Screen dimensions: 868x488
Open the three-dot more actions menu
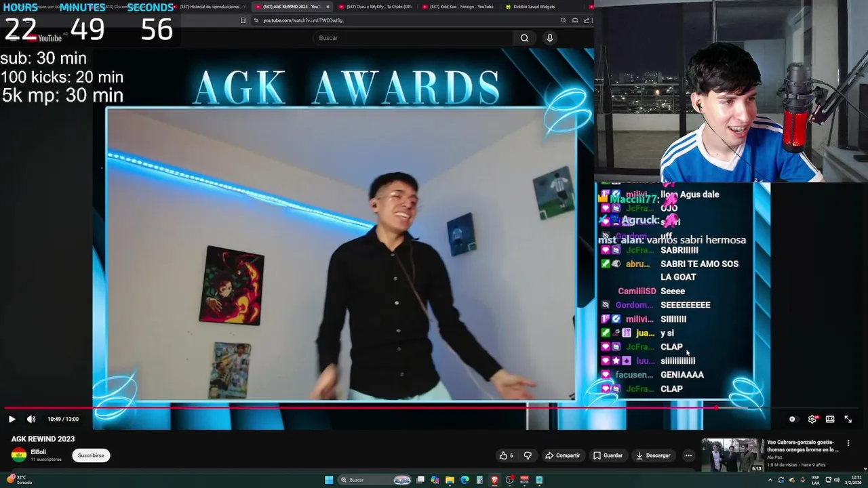[688, 455]
